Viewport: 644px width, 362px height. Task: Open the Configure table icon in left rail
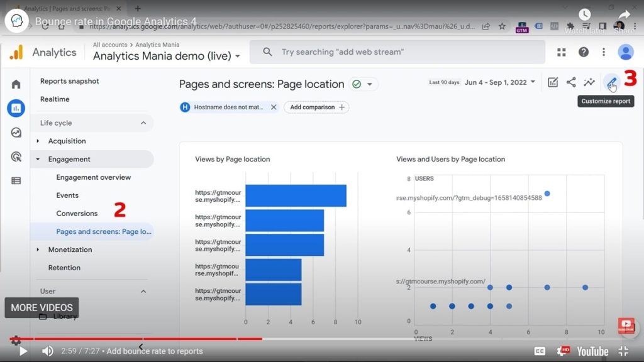16,180
